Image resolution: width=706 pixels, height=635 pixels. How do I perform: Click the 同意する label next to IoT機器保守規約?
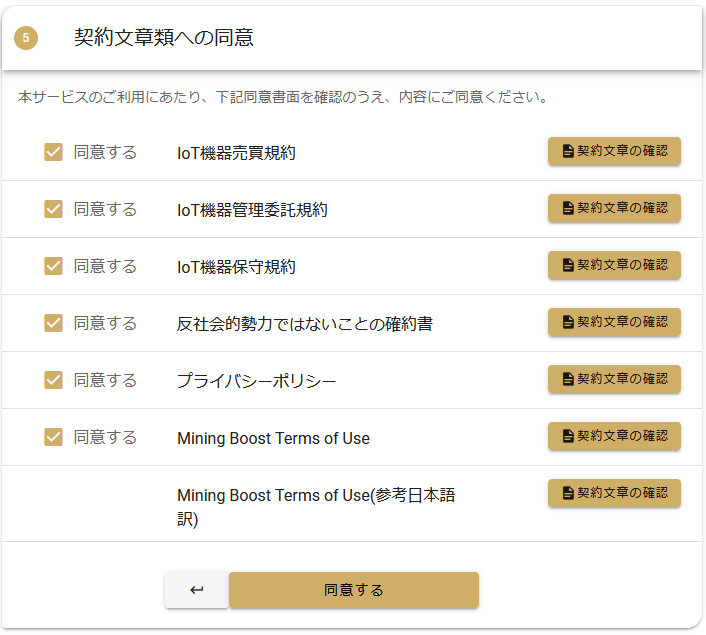click(x=105, y=266)
